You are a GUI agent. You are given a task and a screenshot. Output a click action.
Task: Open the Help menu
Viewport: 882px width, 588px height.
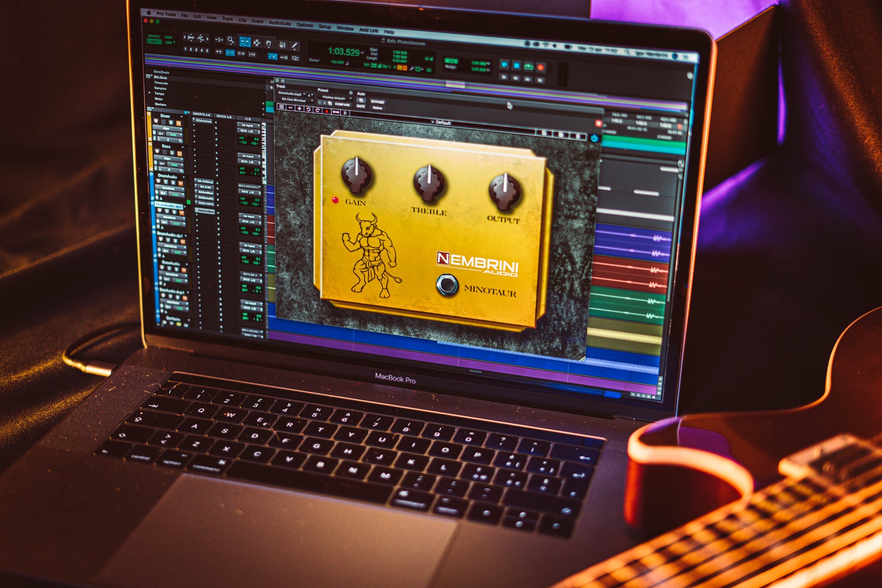click(x=389, y=32)
